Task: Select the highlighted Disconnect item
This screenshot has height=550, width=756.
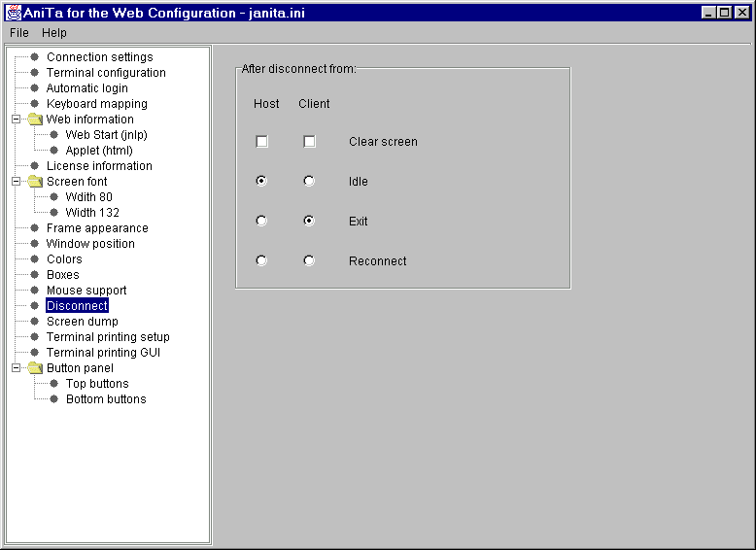Action: pos(77,305)
